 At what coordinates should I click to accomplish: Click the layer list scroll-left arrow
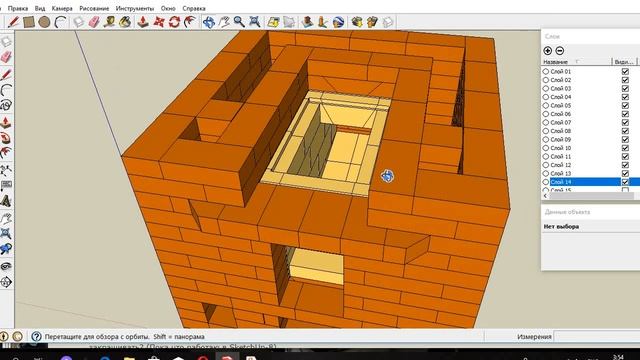coord(545,196)
